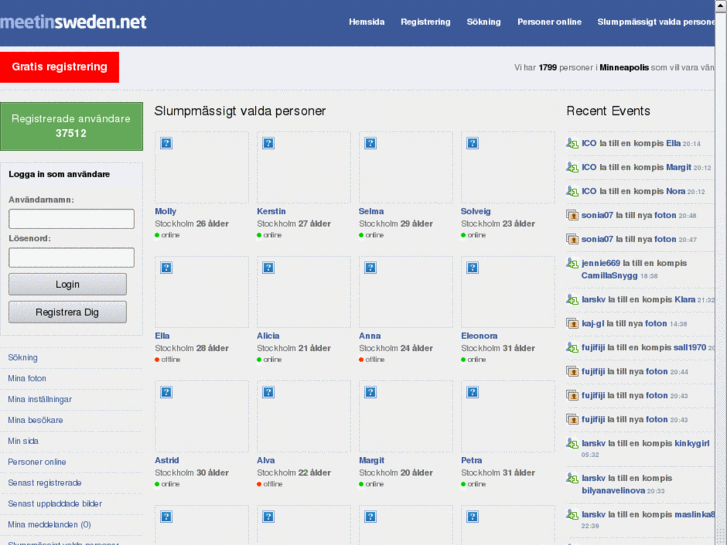Open Sökning link in left sidebar
This screenshot has height=545, width=727.
[x=23, y=358]
